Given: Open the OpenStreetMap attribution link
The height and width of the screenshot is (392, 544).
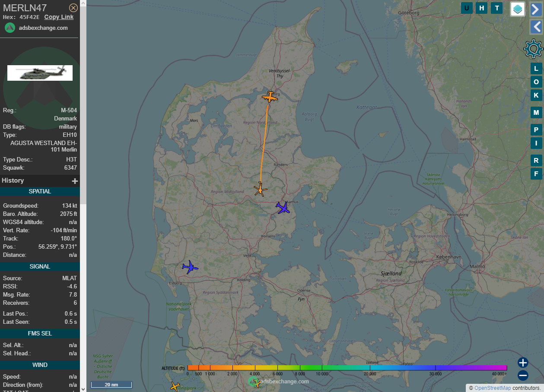Looking at the screenshot, I should [x=493, y=388].
